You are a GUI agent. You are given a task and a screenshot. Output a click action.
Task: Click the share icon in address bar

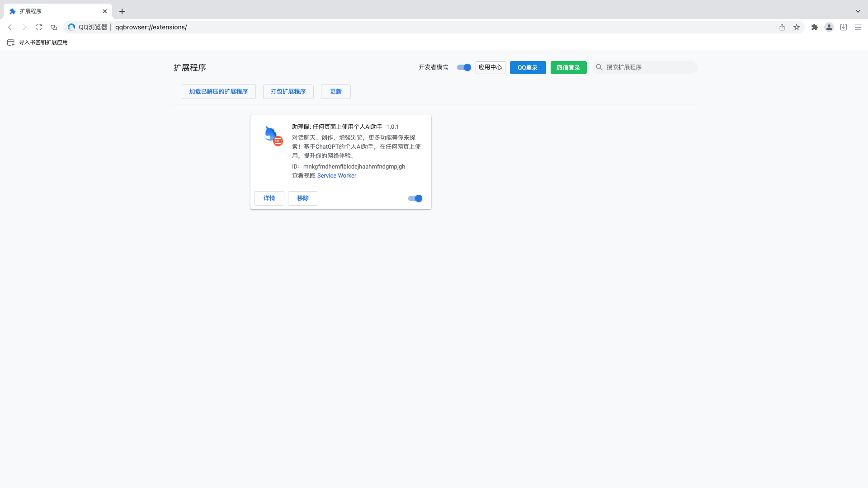782,27
